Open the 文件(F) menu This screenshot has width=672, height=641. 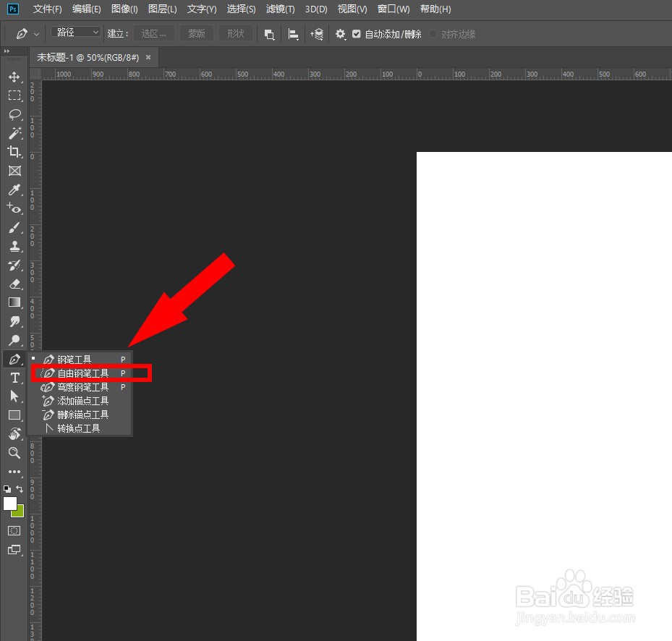(48, 9)
